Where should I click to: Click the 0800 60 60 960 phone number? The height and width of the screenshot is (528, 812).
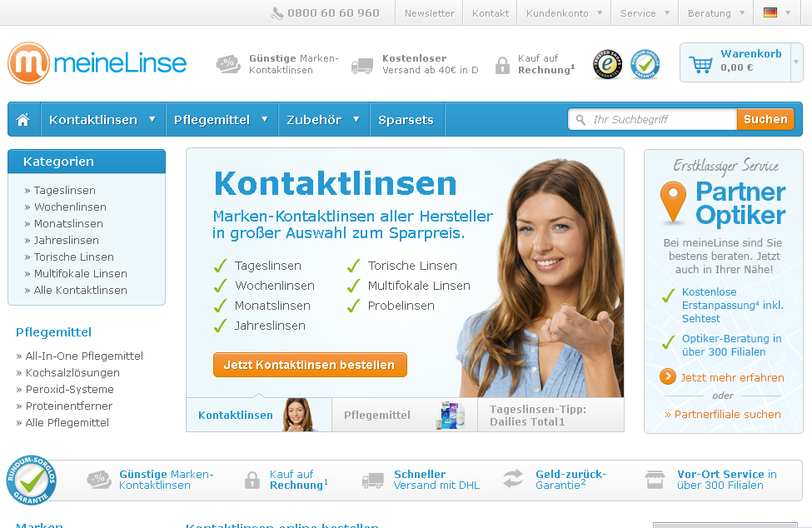click(x=333, y=13)
